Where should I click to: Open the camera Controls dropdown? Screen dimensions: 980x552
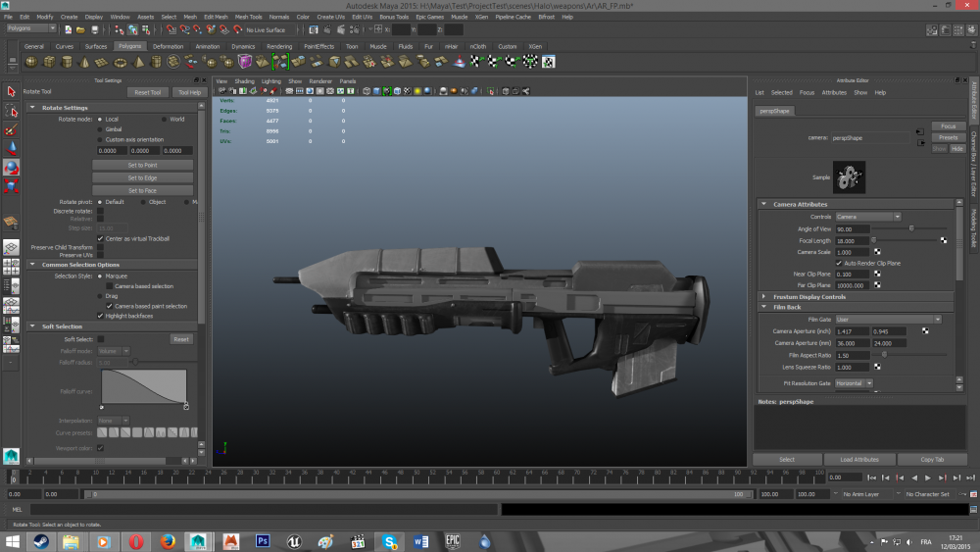point(867,216)
